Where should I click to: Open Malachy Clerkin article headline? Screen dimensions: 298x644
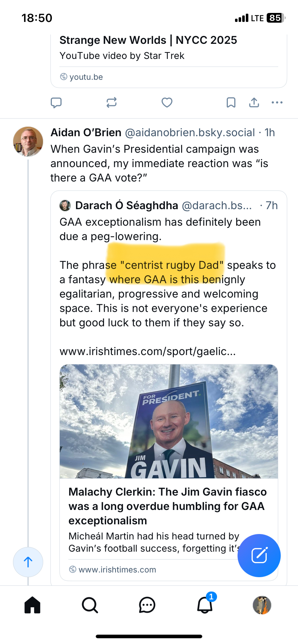[x=168, y=506]
